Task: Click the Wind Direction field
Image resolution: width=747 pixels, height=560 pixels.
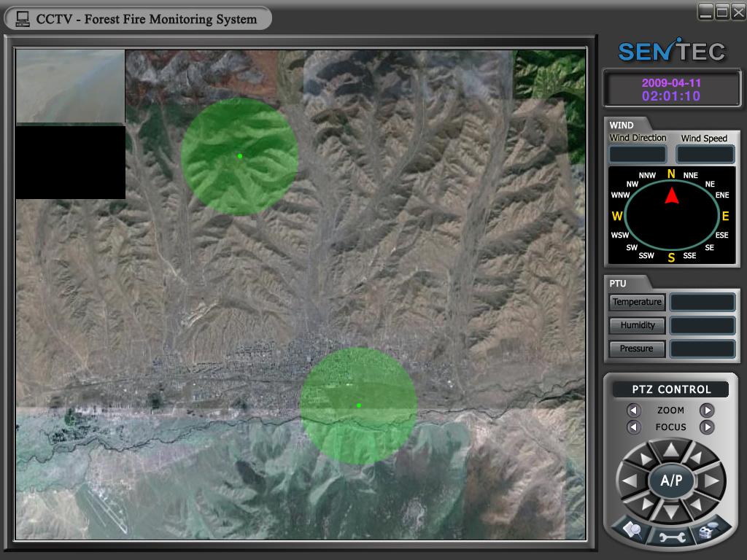Action: pyautogui.click(x=638, y=155)
